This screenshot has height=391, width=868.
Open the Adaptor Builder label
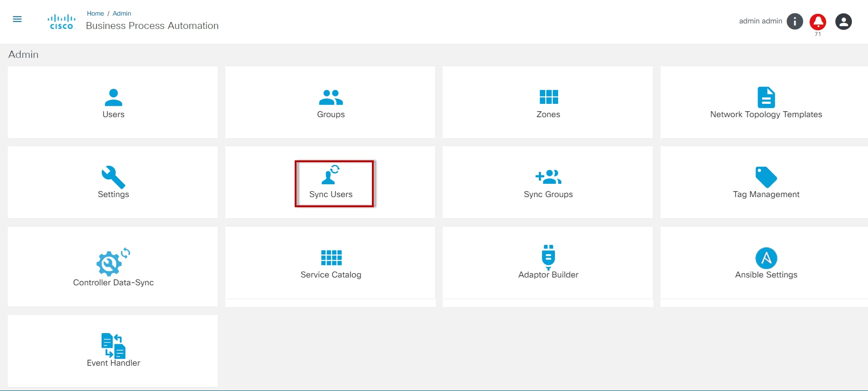pos(548,275)
